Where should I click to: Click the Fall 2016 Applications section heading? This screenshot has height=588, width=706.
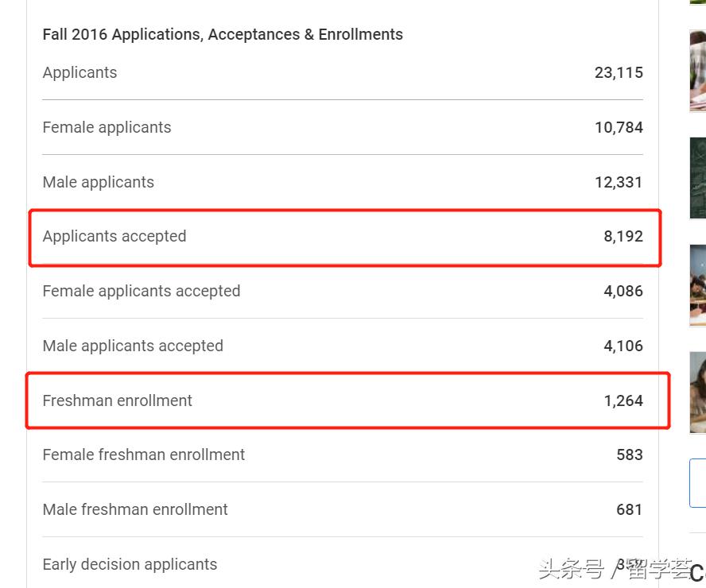click(223, 34)
